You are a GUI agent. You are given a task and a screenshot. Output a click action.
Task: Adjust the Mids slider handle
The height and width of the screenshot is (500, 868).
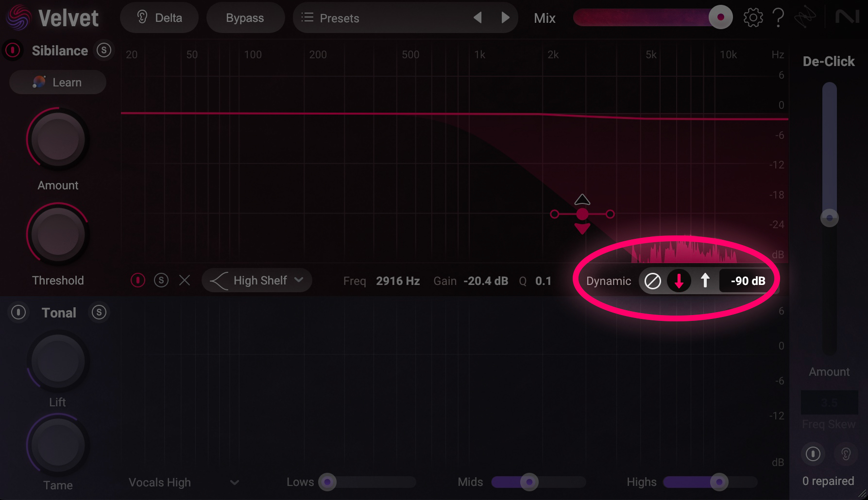pos(529,482)
